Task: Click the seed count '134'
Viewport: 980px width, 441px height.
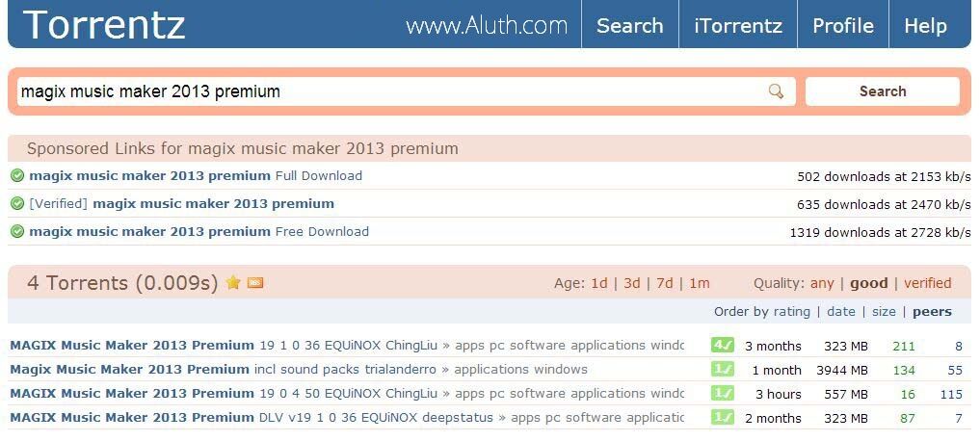Action: click(x=904, y=370)
